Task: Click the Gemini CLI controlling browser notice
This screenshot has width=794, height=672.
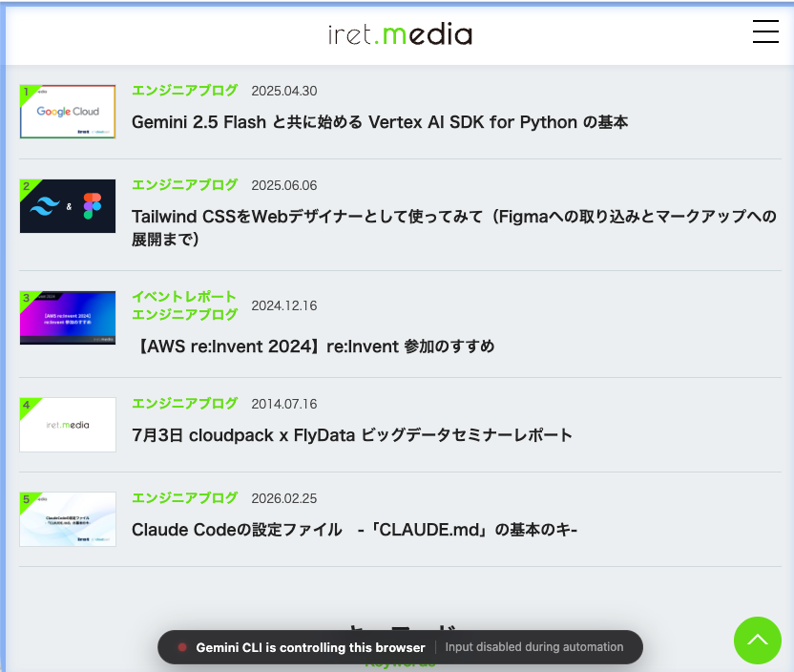Action: coord(310,647)
